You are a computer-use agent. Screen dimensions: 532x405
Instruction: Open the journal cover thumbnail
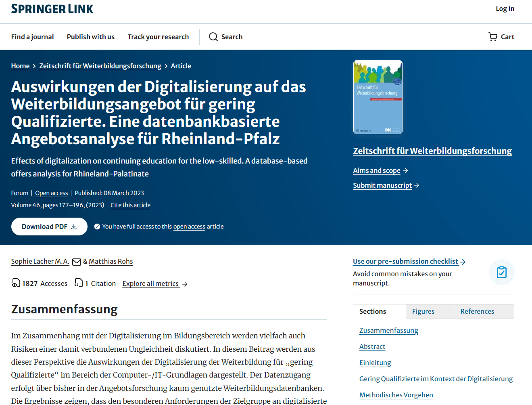378,97
